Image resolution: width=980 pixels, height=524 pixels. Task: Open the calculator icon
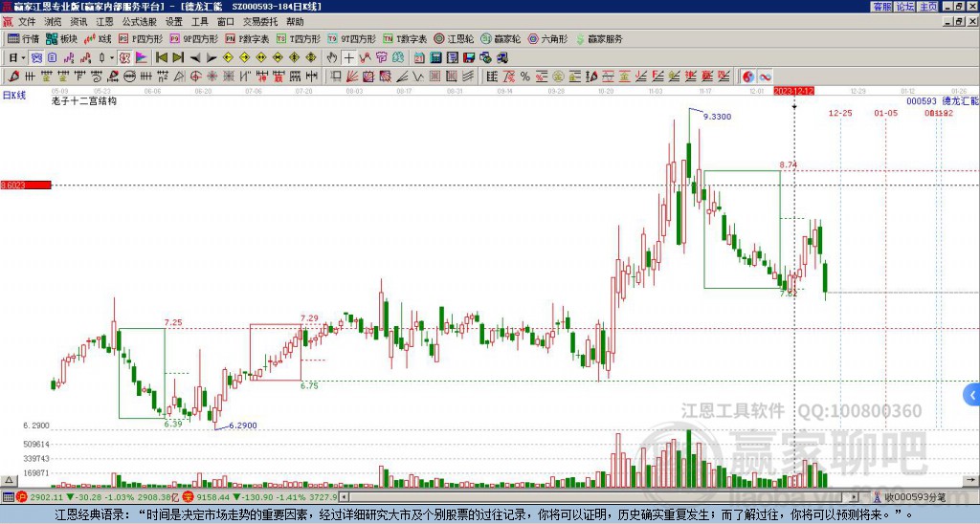coord(436,58)
